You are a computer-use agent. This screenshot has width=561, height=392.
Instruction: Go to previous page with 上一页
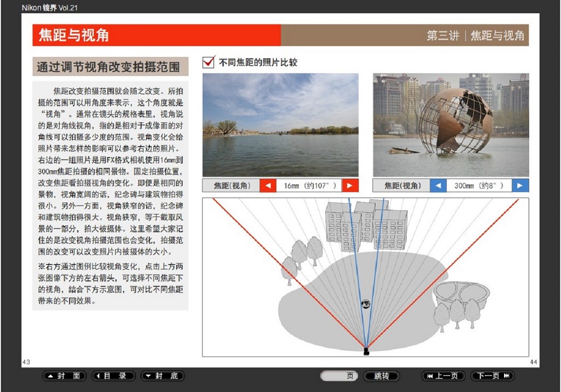click(x=443, y=376)
